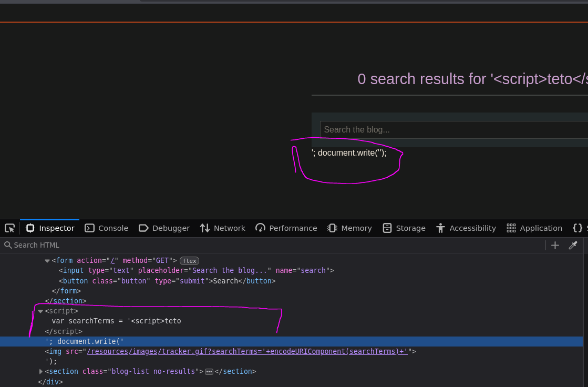Click the magnifier icon in Search HTML
This screenshot has height=387, width=588.
click(x=8, y=245)
